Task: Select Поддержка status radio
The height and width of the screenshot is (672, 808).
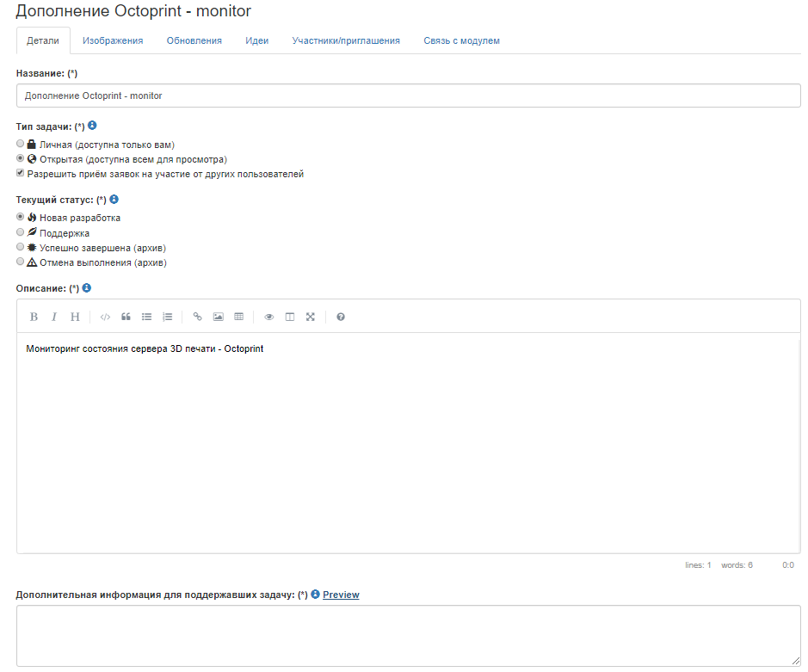Action: point(20,232)
